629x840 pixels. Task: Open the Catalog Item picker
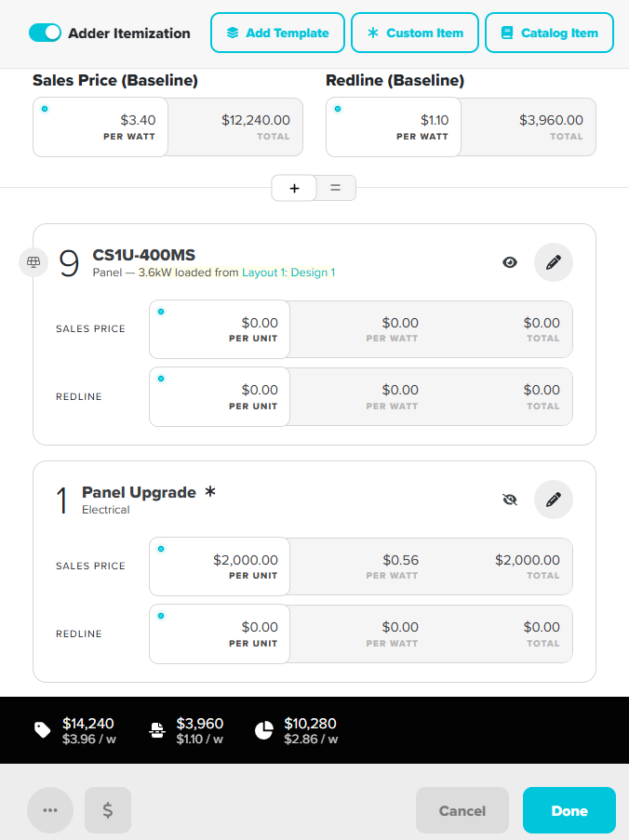pyautogui.click(x=549, y=33)
